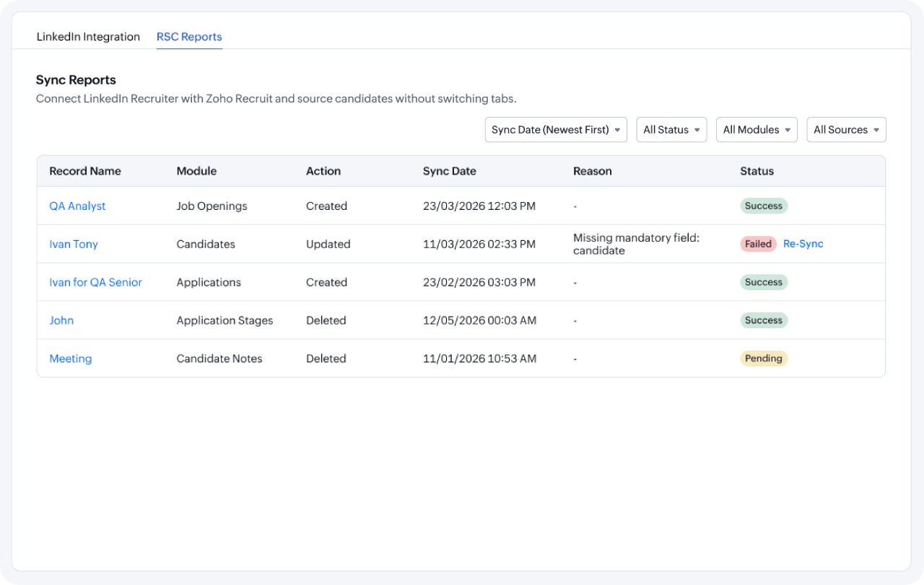Click the 'Missing mandatory field: candidate' reason
The width and height of the screenshot is (924, 585).
[x=637, y=245]
